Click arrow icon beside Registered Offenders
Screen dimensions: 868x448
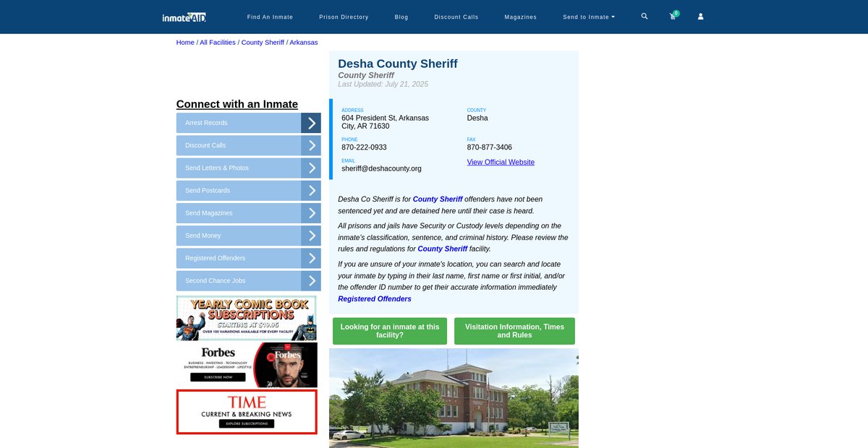tap(311, 258)
